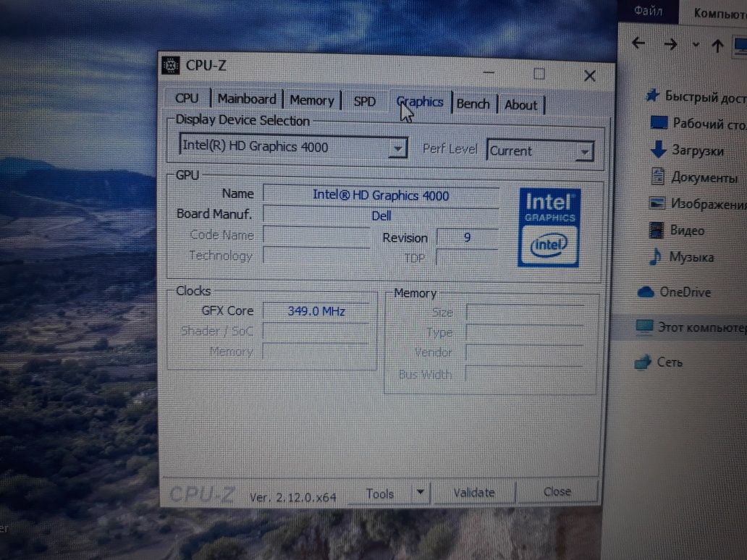The image size is (747, 560).
Task: Select Этот компьютер in Explorer sidebar
Action: pos(702,327)
